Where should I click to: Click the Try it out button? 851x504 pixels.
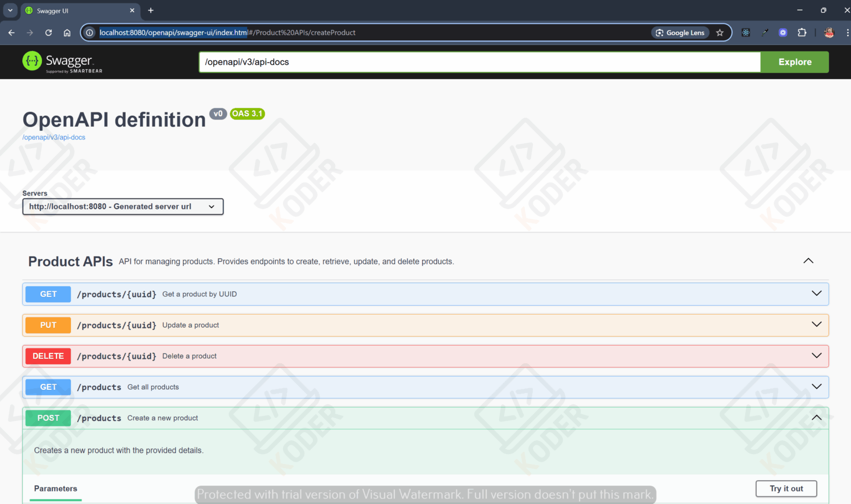pos(786,488)
